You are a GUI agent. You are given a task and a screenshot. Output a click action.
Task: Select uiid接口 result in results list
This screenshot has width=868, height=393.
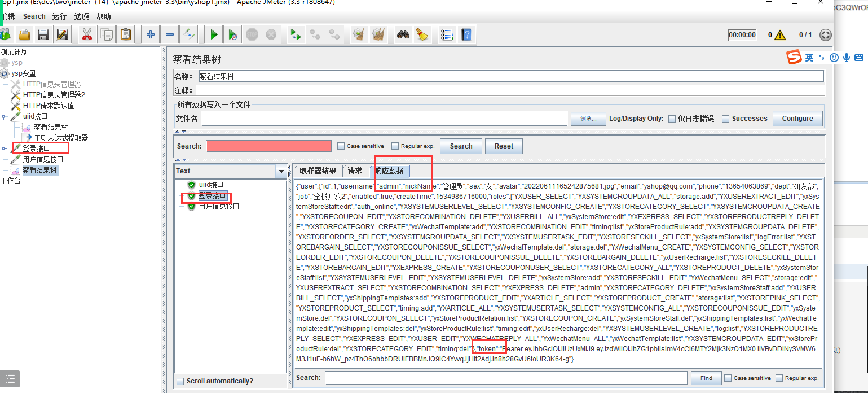coord(212,185)
